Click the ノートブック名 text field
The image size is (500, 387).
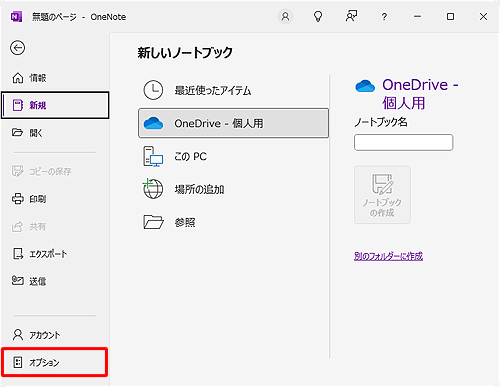(x=403, y=143)
